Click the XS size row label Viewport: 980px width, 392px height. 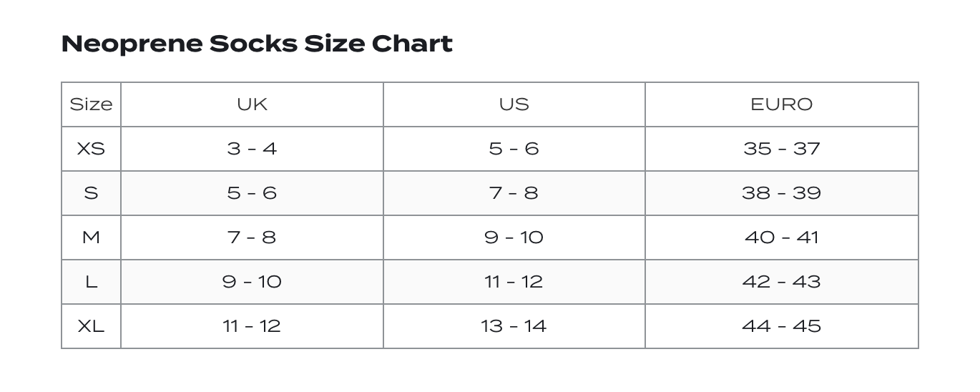(91, 149)
